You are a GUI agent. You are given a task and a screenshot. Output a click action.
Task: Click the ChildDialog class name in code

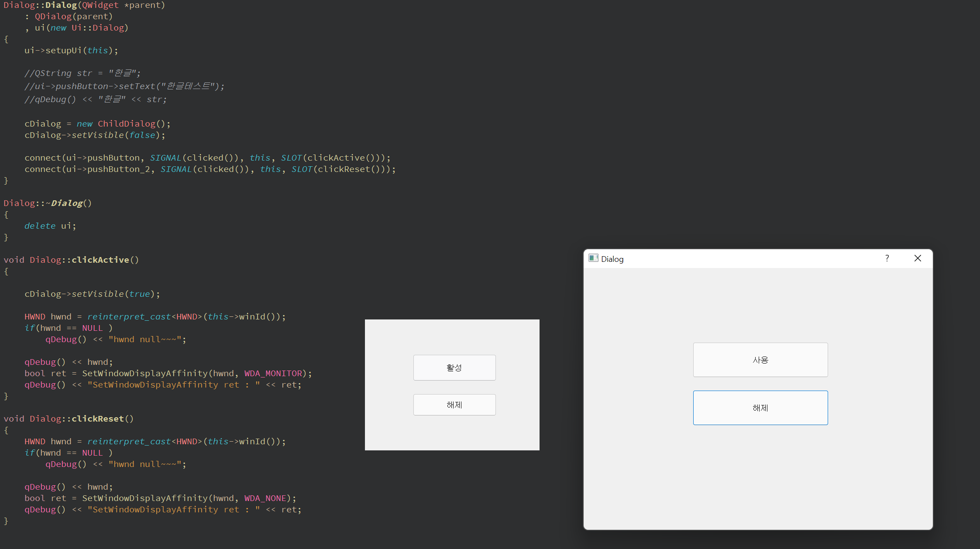tap(127, 124)
